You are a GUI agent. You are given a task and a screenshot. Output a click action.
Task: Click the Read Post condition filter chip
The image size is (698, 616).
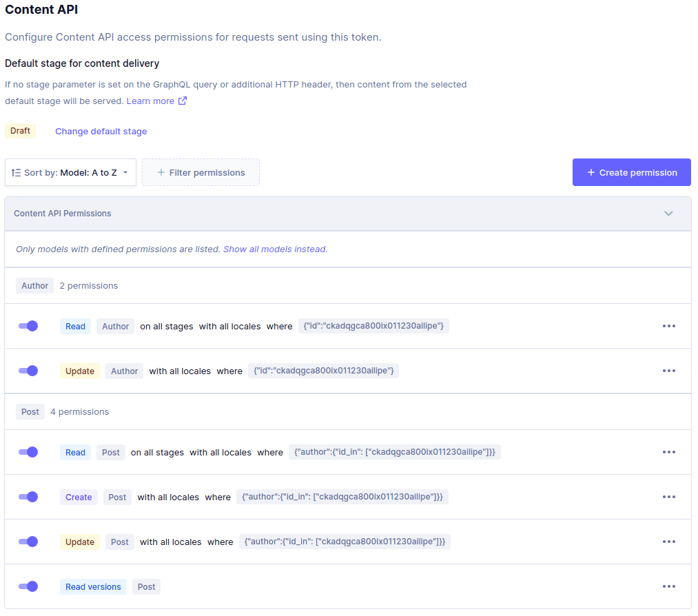click(x=394, y=452)
